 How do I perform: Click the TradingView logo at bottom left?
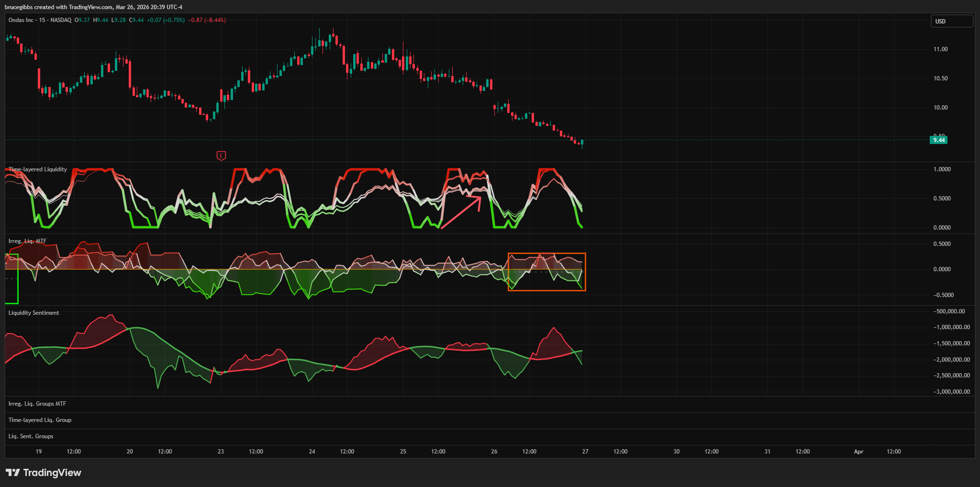(44, 473)
